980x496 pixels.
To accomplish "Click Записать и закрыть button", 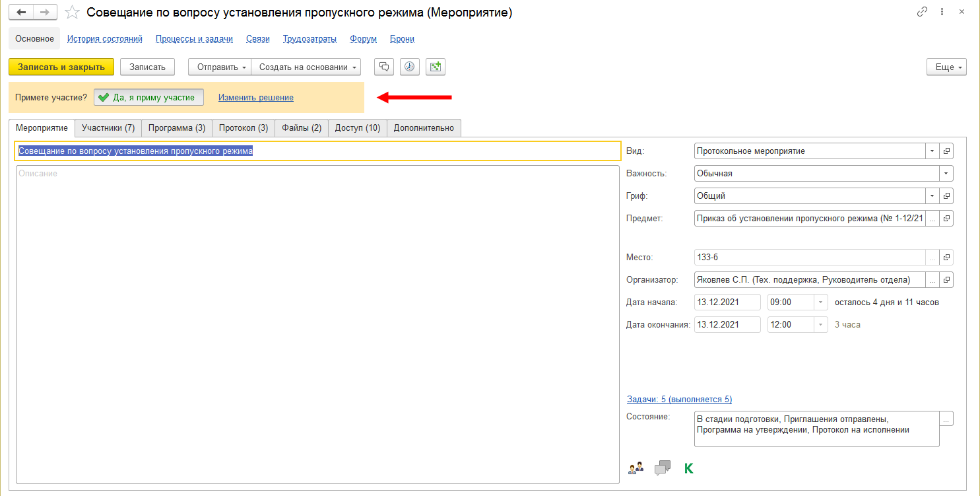I will point(61,67).
